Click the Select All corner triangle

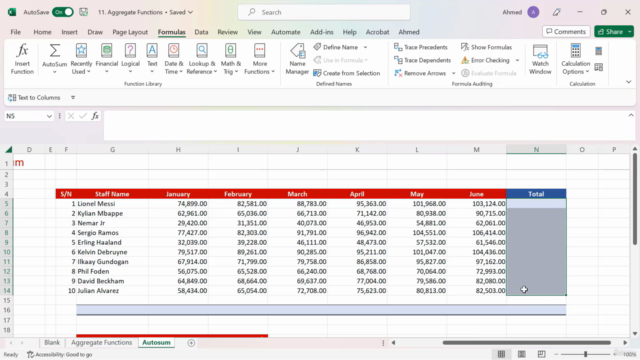9,149
